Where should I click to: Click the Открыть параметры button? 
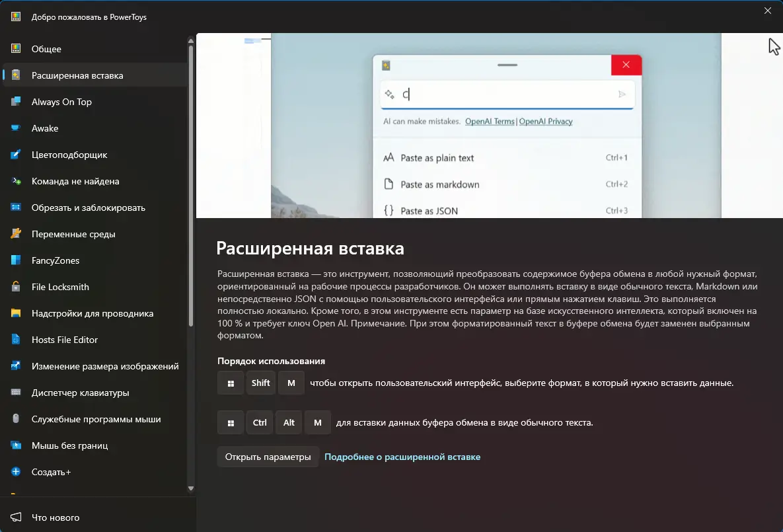click(x=268, y=457)
